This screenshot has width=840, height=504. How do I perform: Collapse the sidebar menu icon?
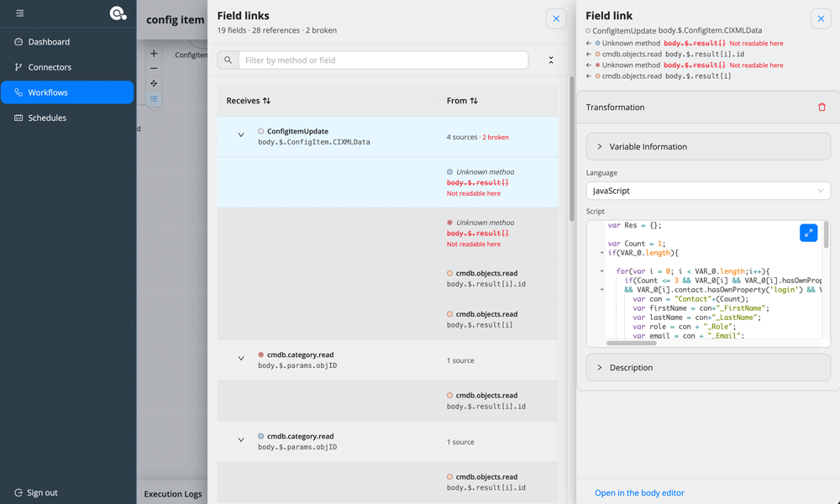point(20,13)
